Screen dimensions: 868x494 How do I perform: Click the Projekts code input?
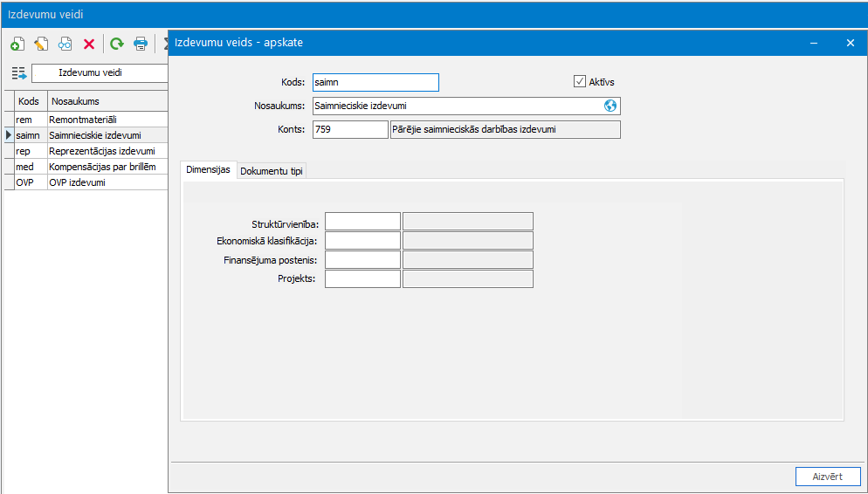tap(362, 278)
